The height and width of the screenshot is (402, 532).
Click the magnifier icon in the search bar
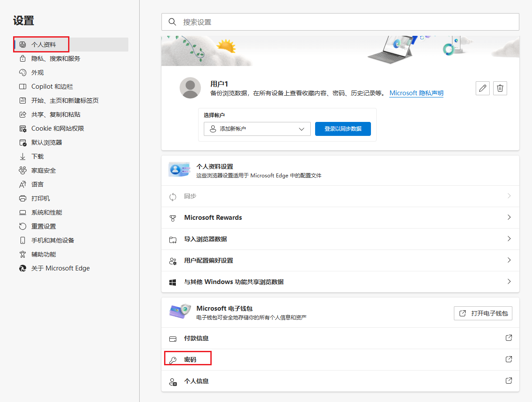[x=172, y=21]
